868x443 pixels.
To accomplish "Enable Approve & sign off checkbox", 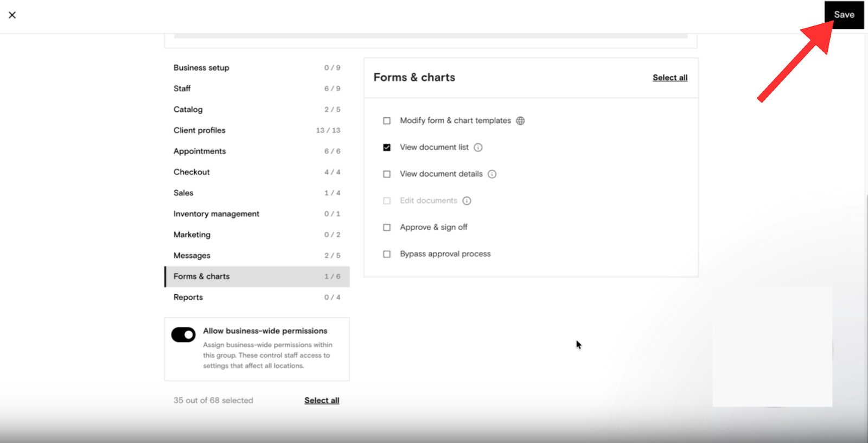I will (387, 227).
